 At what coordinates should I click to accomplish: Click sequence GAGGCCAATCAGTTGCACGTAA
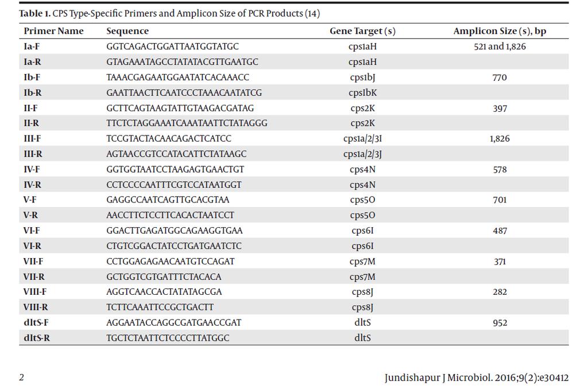168,200
